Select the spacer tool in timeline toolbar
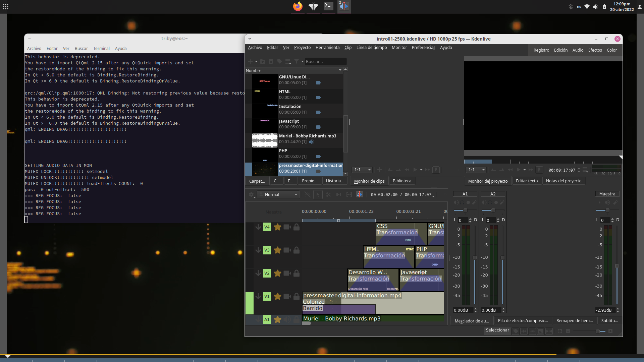644x362 pixels. (339, 194)
